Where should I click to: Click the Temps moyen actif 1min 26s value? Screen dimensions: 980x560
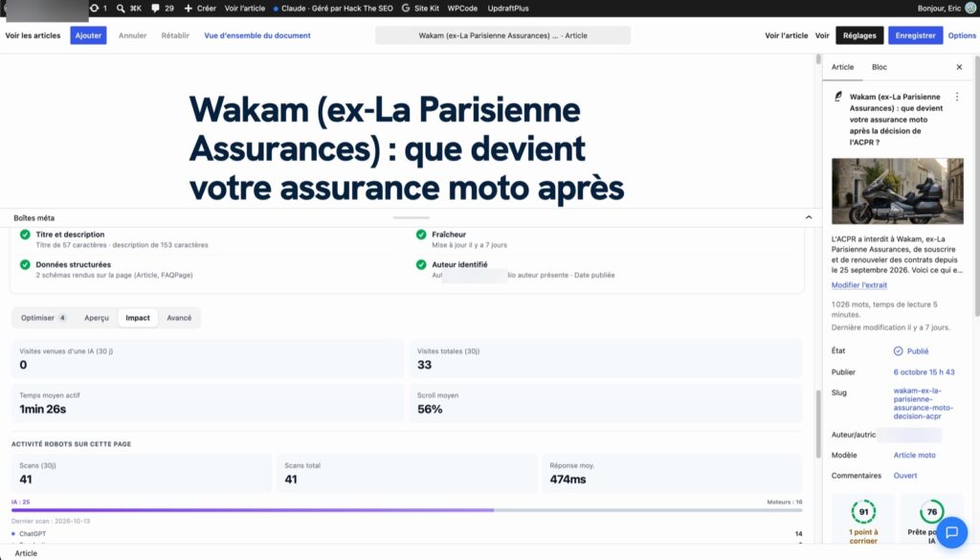tap(42, 410)
